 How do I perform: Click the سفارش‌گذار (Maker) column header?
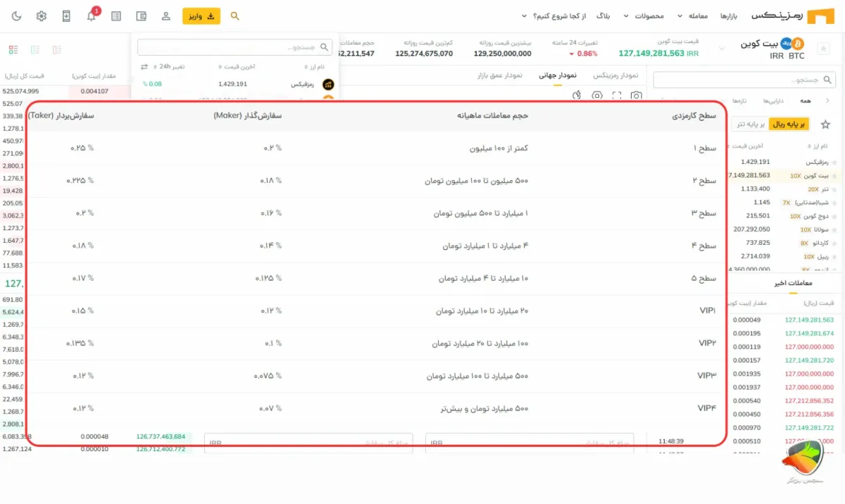coord(247,115)
